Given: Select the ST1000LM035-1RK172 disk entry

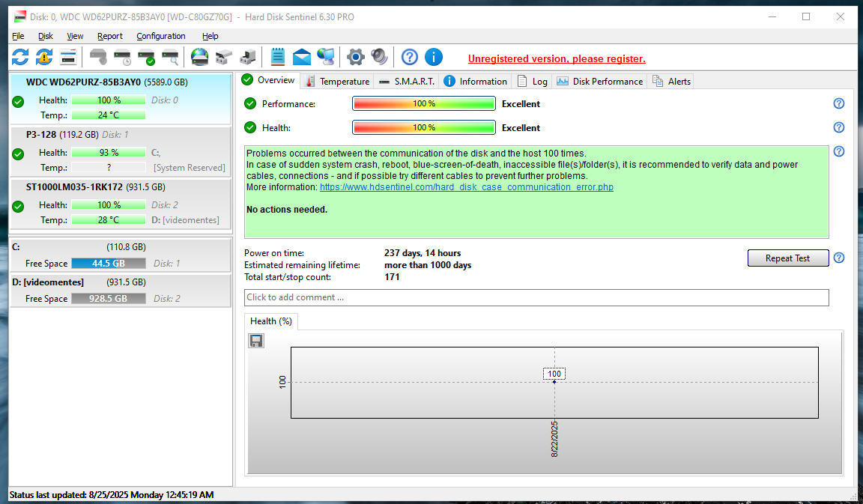Looking at the screenshot, I should 121,204.
